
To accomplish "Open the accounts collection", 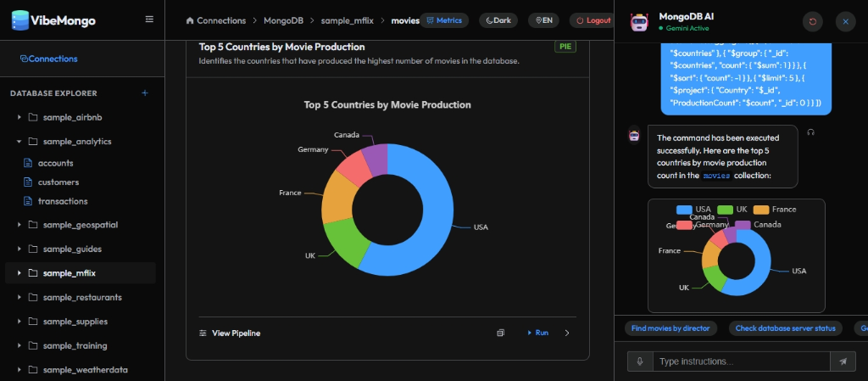I will 55,164.
